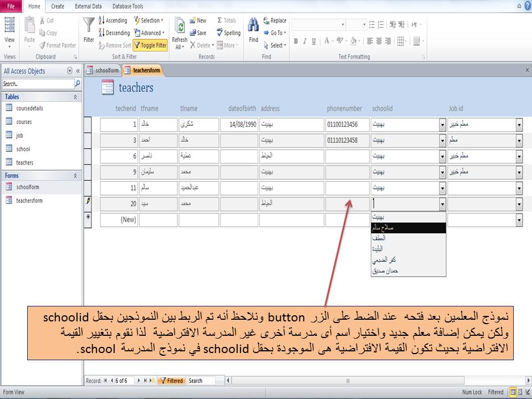Click the Cut scissors icon
Screen dimensions: 532x399
(x=42, y=21)
